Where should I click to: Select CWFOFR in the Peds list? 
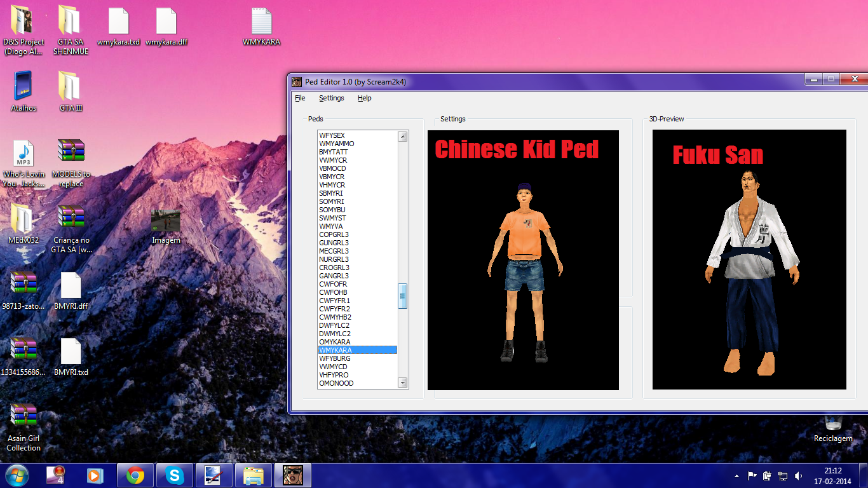coord(358,284)
